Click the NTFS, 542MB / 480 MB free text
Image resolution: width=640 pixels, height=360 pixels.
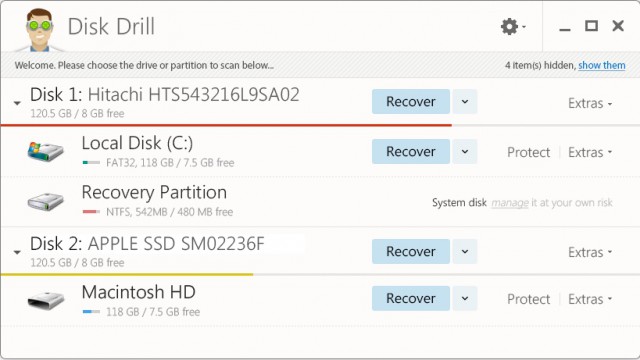[169, 212]
